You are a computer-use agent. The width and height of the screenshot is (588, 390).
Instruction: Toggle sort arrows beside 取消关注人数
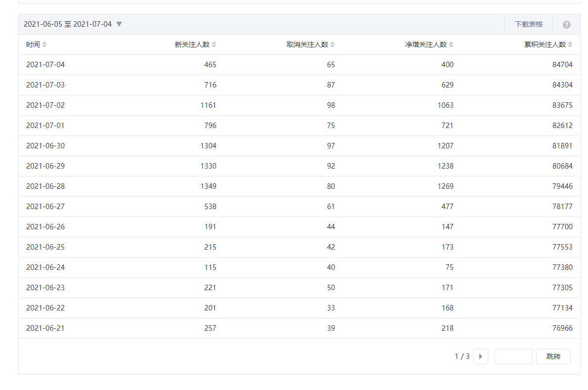333,44
